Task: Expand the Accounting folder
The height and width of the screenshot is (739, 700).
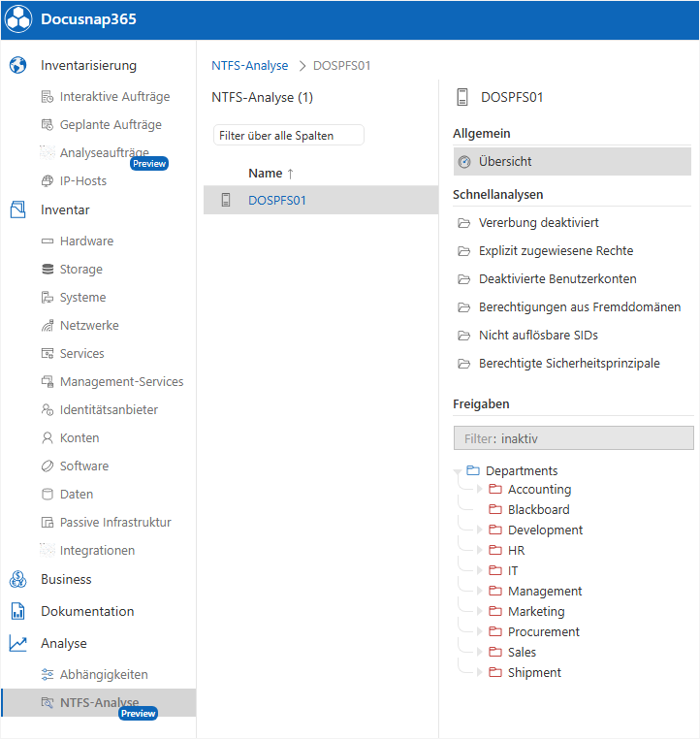Action: 480,489
